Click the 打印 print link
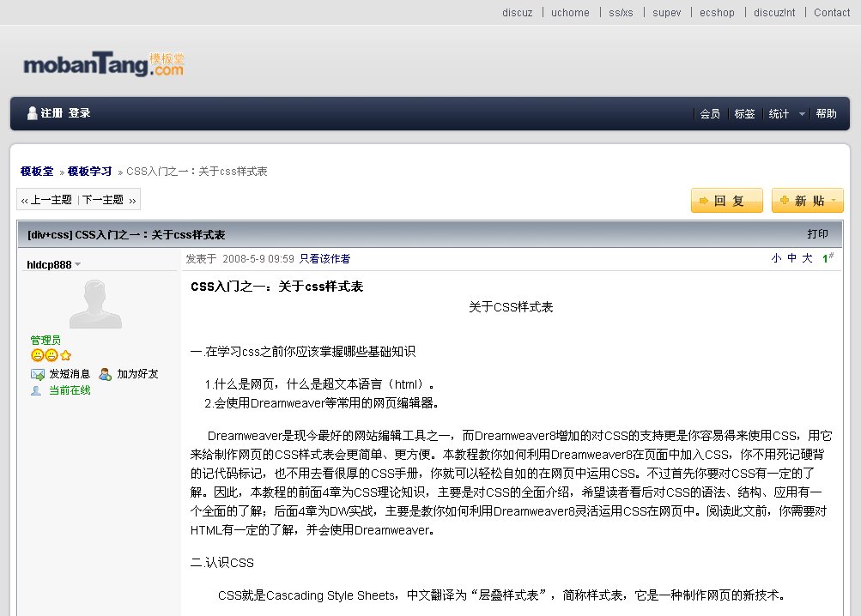The height and width of the screenshot is (616, 861). click(x=818, y=233)
